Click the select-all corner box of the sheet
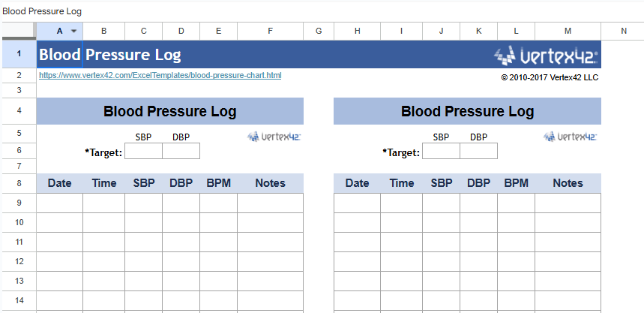This screenshot has width=644, height=313. pyautogui.click(x=18, y=31)
